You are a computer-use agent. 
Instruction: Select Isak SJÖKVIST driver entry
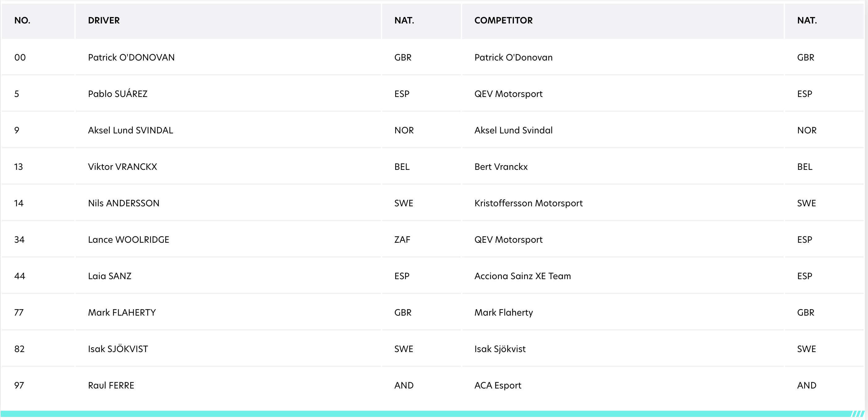pos(118,348)
